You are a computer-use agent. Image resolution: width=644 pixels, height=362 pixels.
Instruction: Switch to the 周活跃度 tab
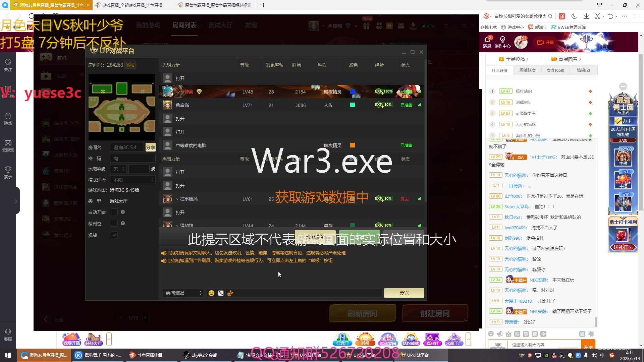pos(527,70)
